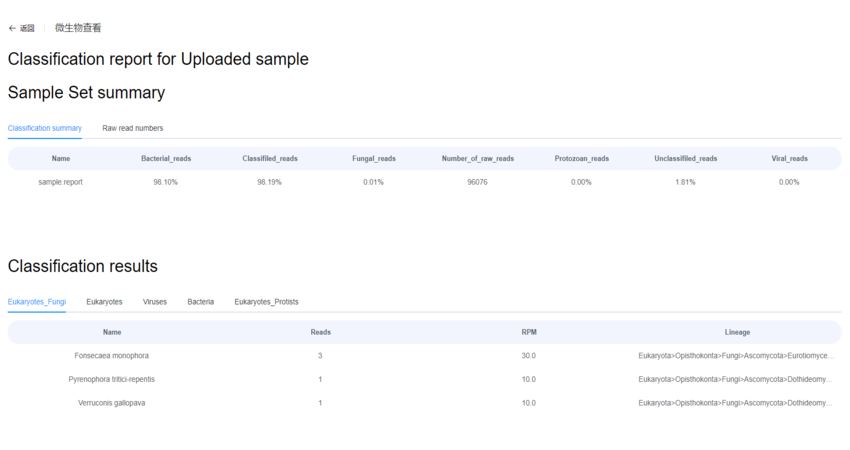Click the Verruconis gallopava entry

[x=111, y=403]
